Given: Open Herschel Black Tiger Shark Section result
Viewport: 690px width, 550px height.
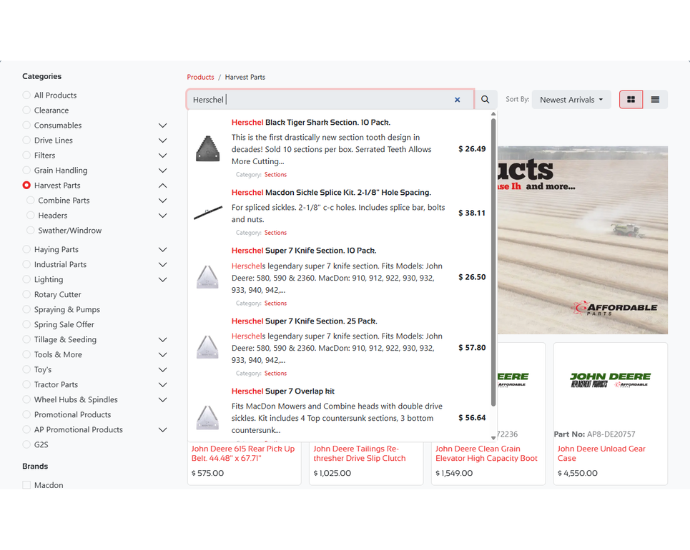Looking at the screenshot, I should click(x=311, y=122).
